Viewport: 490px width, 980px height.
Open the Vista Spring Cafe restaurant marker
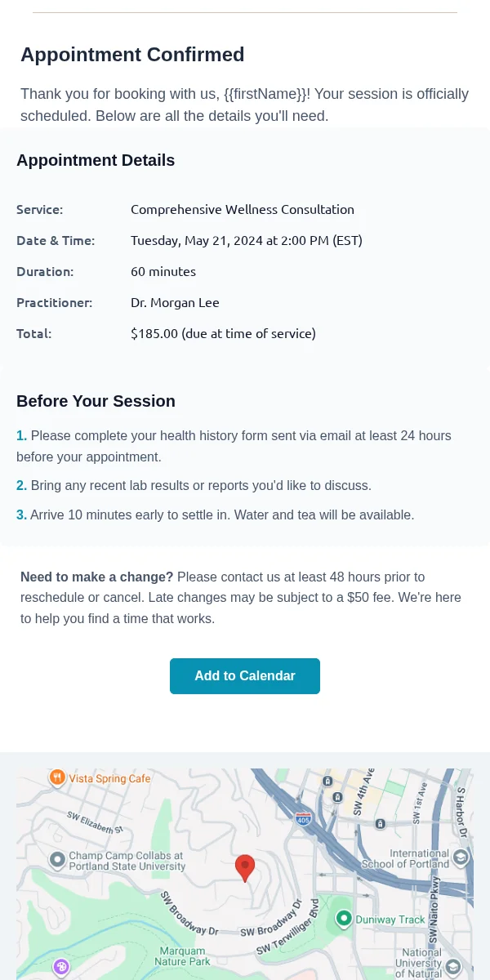coord(57,777)
